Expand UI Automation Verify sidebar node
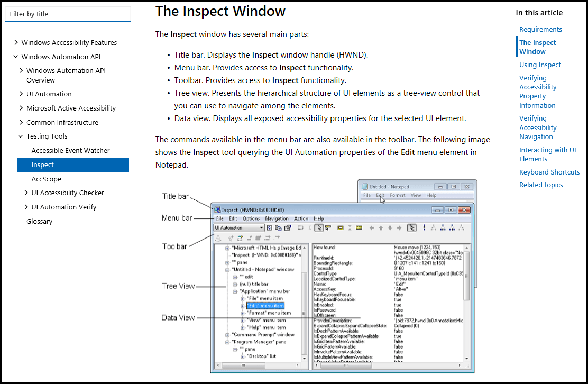This screenshot has width=588, height=384. (26, 207)
